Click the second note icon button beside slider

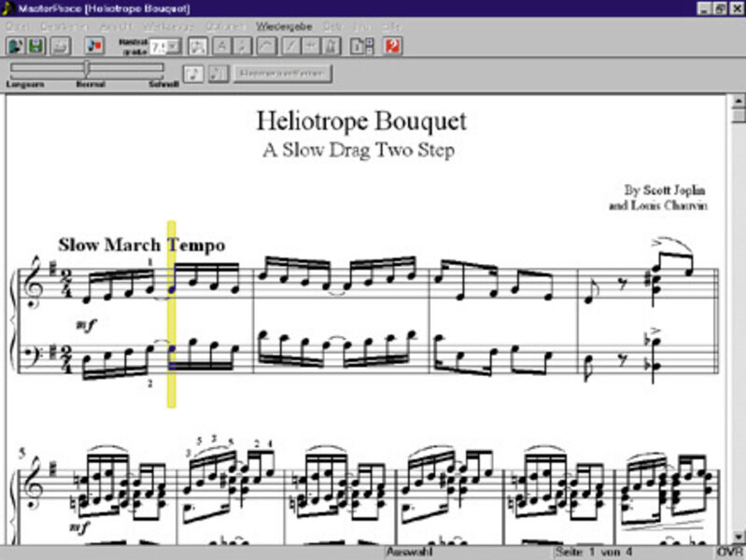point(218,74)
